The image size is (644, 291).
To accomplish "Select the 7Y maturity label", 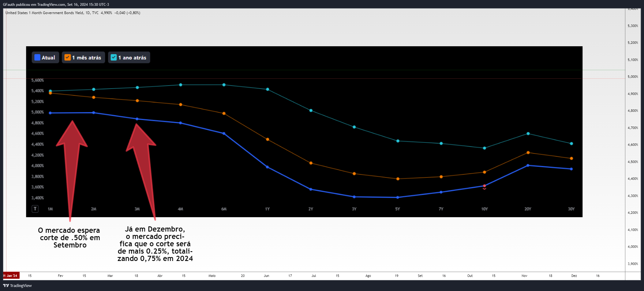I will point(441,209).
